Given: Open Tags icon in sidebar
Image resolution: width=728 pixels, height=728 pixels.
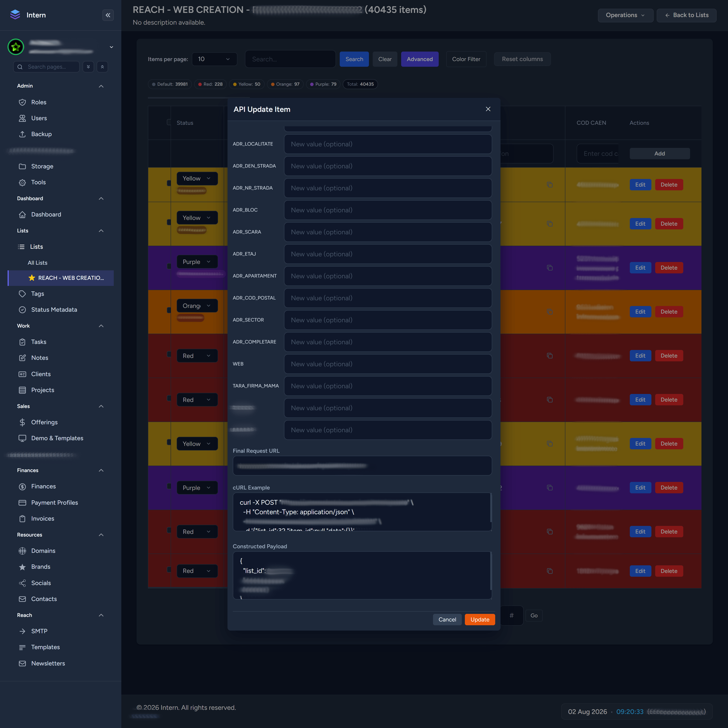Looking at the screenshot, I should (x=22, y=293).
